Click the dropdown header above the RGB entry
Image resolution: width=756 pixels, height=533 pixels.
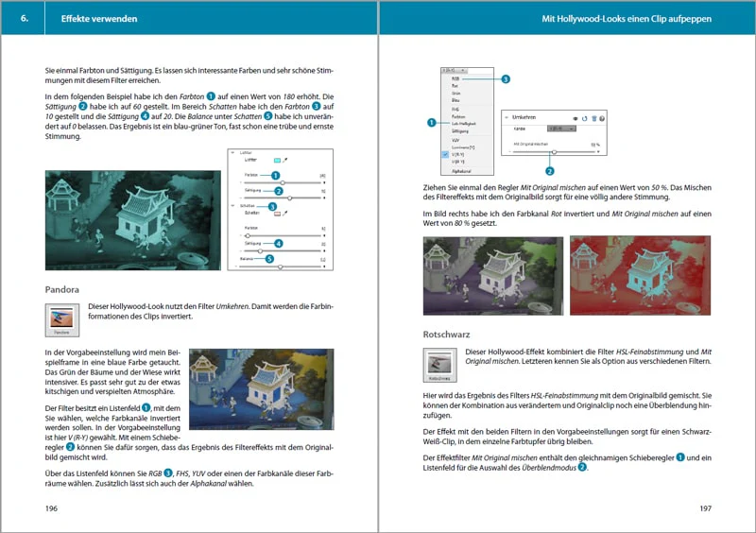455,71
